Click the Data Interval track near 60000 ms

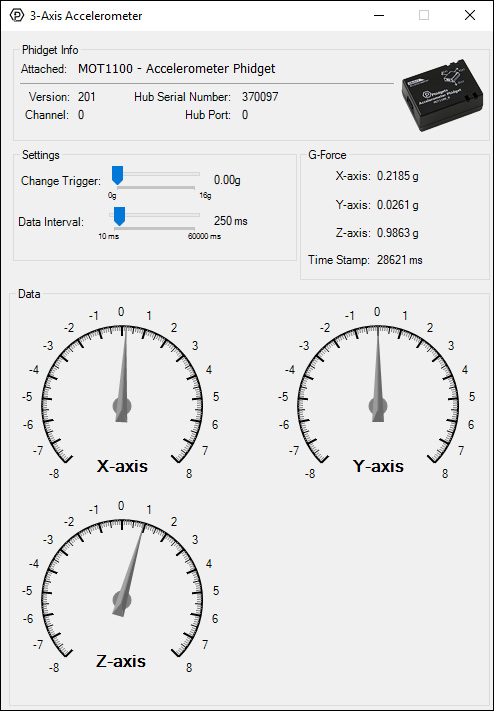click(193, 214)
